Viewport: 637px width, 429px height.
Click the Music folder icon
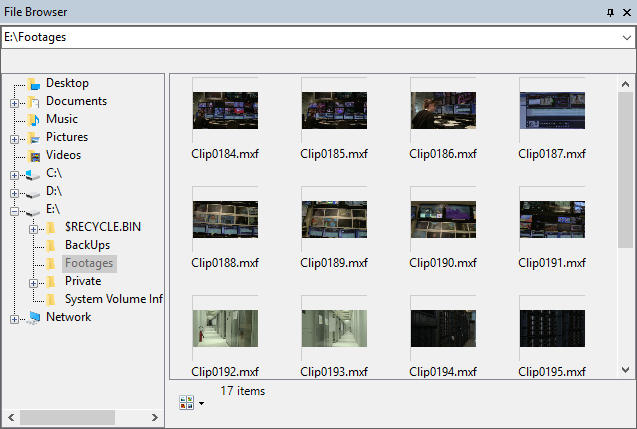[35, 119]
